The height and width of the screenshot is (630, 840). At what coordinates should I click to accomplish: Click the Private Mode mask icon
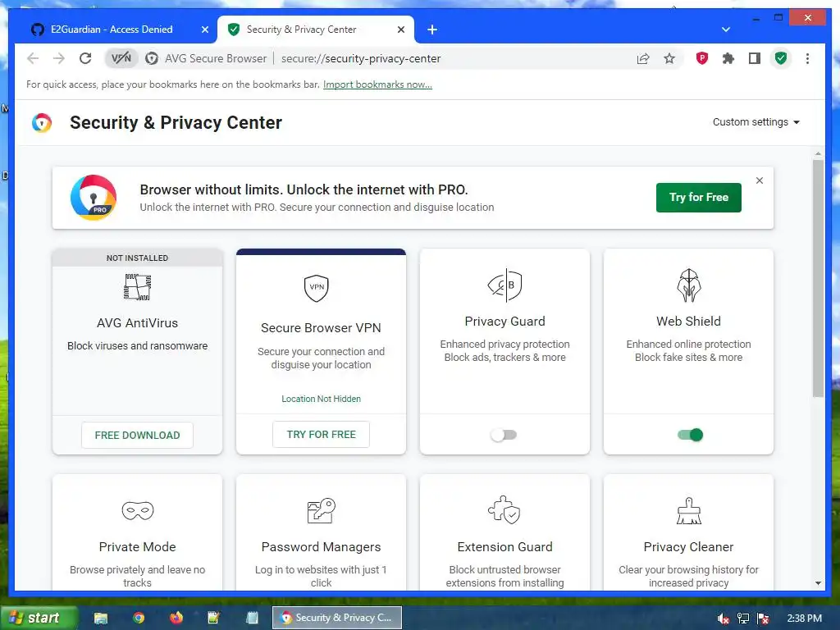[x=138, y=510]
